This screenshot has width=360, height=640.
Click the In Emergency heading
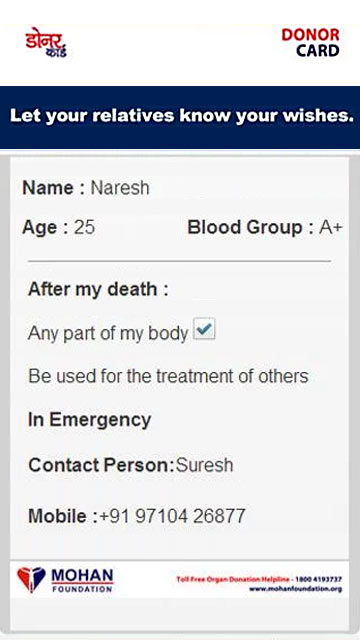pyautogui.click(x=89, y=420)
